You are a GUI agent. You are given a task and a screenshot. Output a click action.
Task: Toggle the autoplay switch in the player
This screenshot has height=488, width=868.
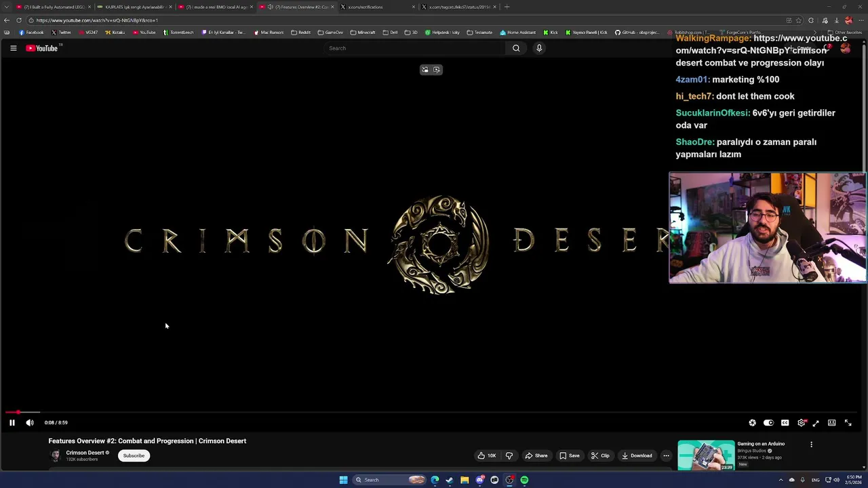768,423
